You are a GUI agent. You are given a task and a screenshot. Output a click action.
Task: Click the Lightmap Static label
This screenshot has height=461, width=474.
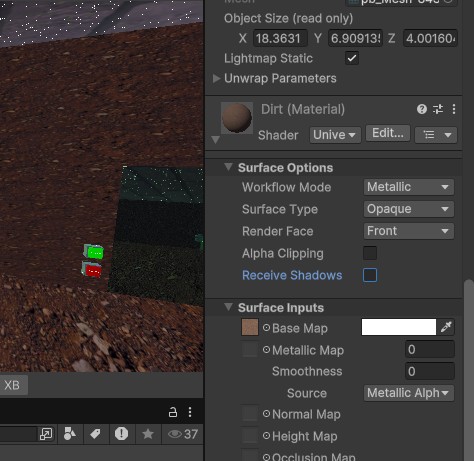[x=268, y=59]
